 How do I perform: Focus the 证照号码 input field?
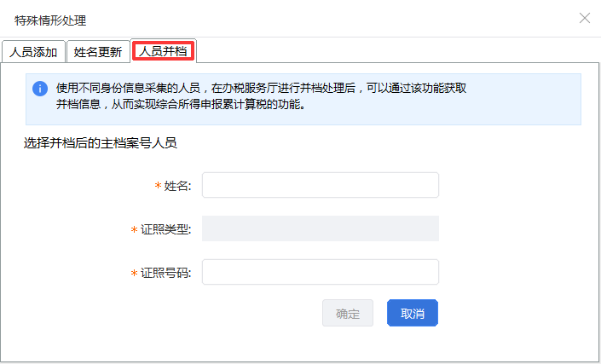[320, 272]
